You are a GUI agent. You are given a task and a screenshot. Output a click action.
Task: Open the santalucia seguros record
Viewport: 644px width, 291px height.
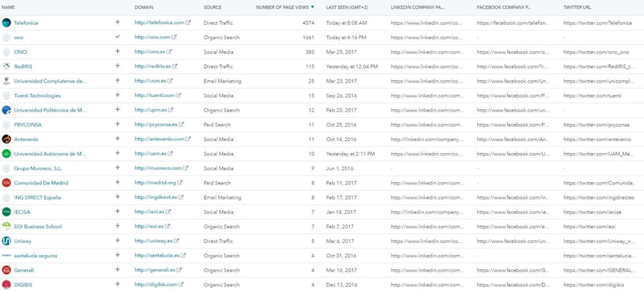tap(36, 256)
